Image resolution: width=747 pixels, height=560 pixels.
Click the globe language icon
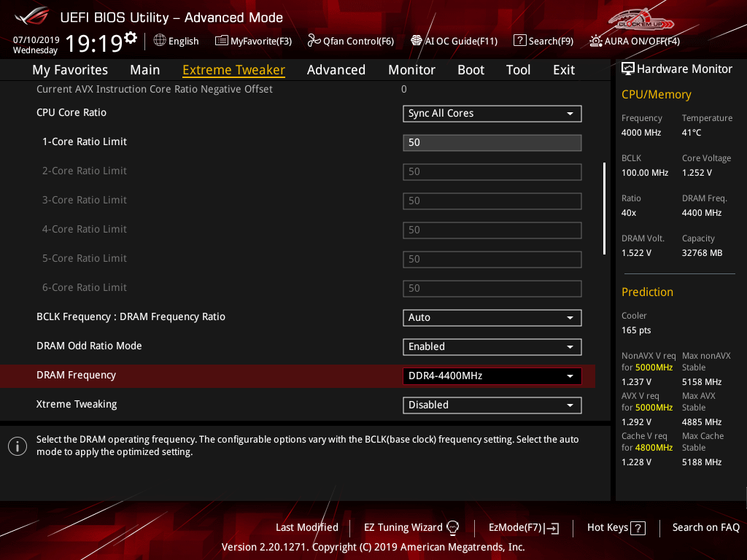pyautogui.click(x=160, y=41)
